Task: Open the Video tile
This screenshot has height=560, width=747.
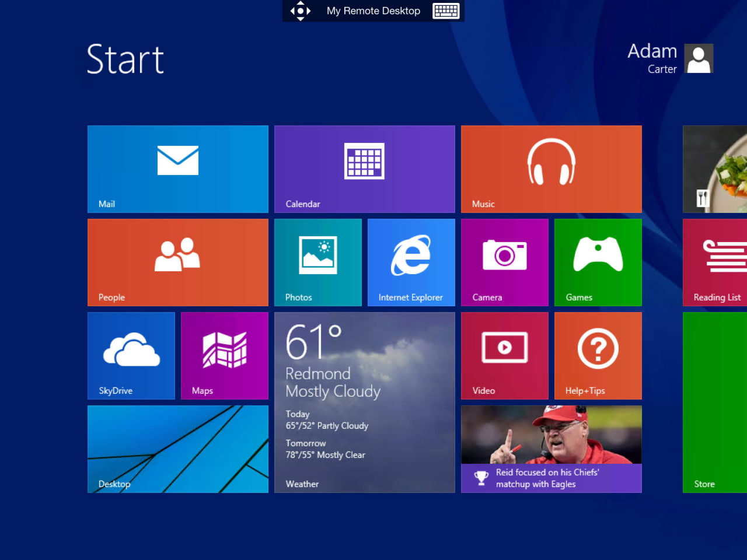Action: 504,355
